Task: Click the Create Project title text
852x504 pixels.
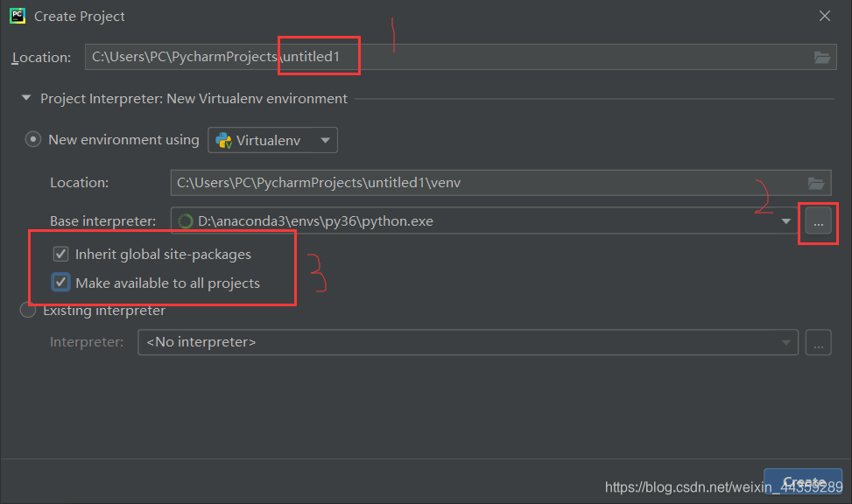Action: (x=80, y=17)
